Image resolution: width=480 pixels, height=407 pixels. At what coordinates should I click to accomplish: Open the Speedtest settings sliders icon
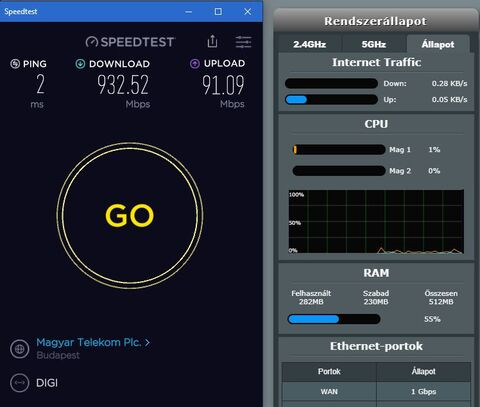pyautogui.click(x=243, y=42)
